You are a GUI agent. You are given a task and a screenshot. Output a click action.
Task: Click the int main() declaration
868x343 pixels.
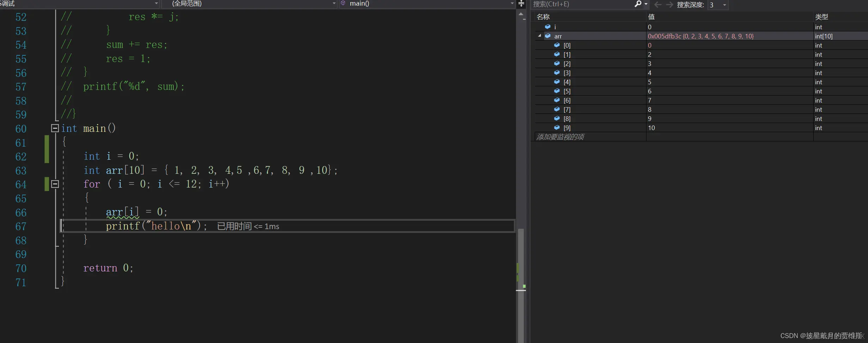click(x=89, y=128)
